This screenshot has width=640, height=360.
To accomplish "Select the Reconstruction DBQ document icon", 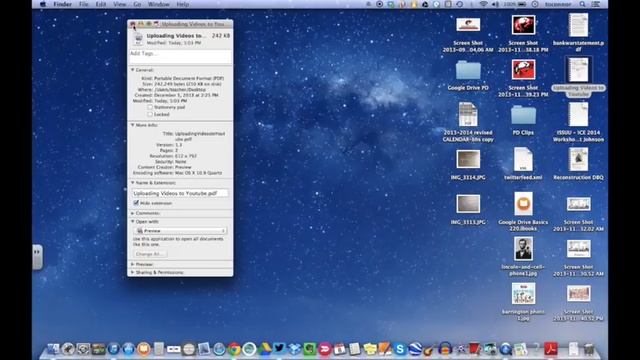I will coord(578,159).
